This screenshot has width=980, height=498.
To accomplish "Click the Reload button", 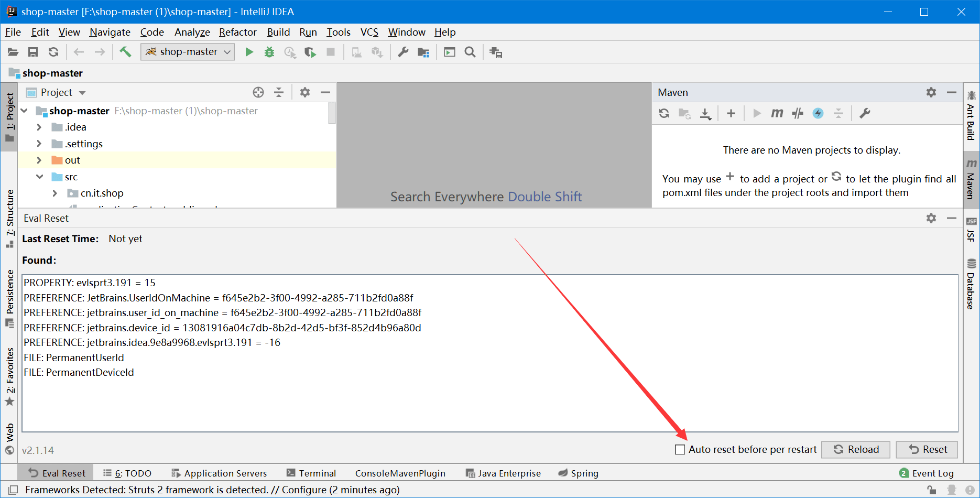I will click(856, 450).
